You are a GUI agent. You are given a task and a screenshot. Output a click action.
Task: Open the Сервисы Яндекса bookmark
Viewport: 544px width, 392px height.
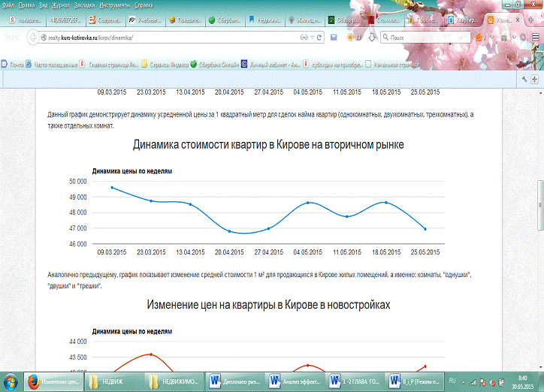tap(165, 65)
